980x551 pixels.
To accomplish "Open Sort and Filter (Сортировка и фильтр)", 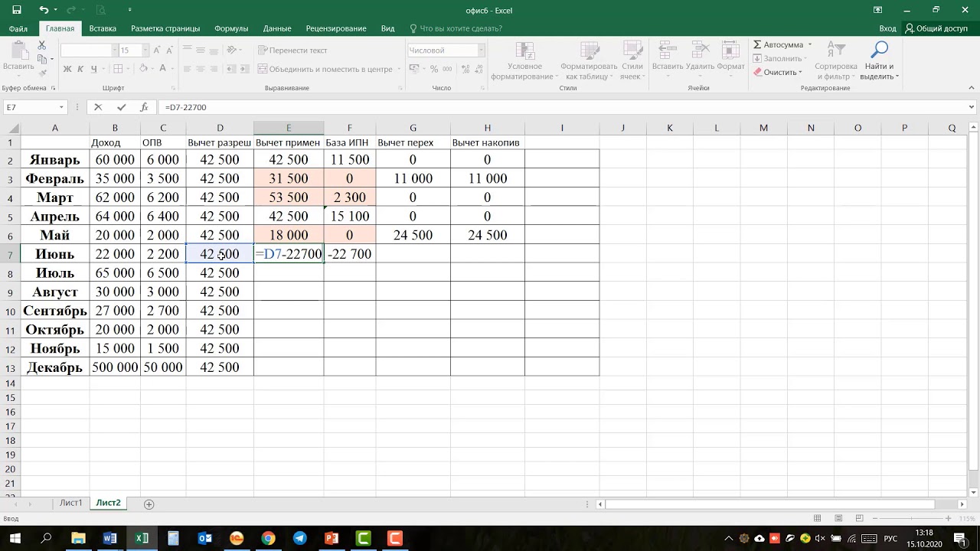I will coord(836,61).
